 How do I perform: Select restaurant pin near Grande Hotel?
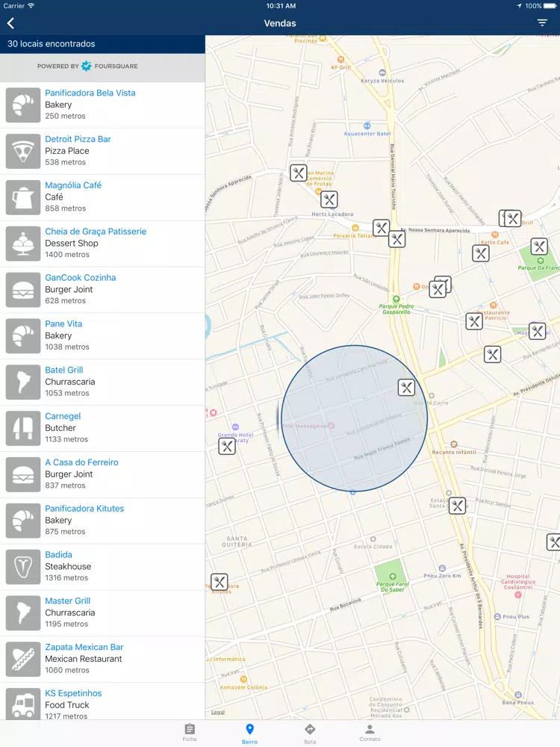tap(227, 447)
